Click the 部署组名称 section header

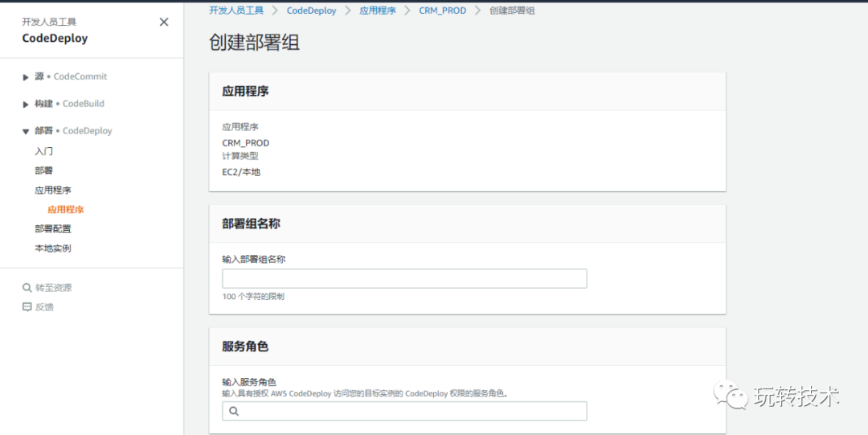pos(252,224)
